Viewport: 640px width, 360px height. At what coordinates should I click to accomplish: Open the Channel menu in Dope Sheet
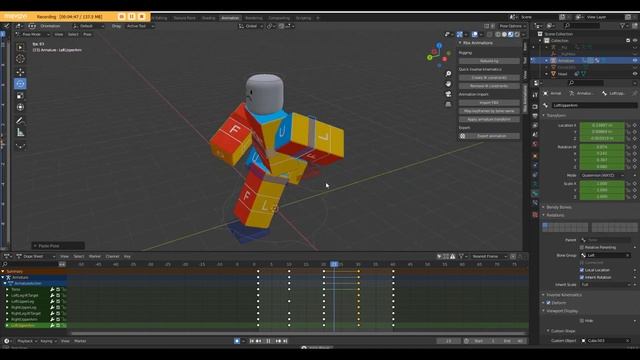(x=112, y=256)
